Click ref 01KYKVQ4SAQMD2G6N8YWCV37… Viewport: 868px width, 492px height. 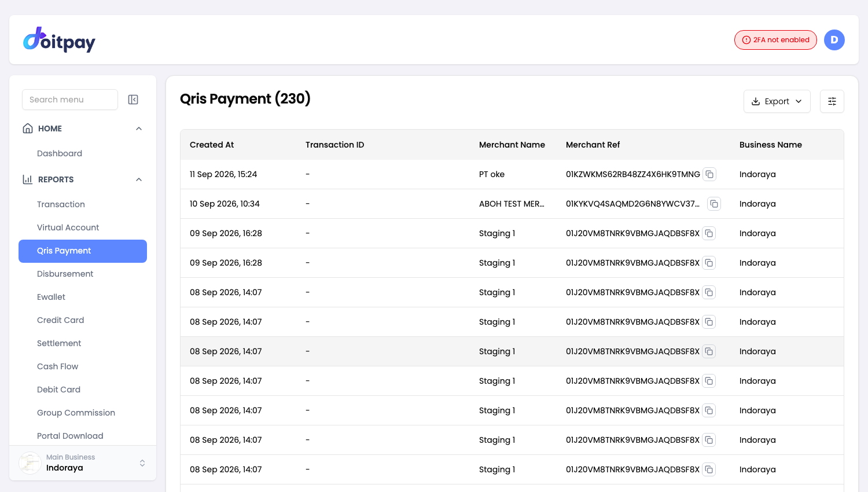point(633,204)
